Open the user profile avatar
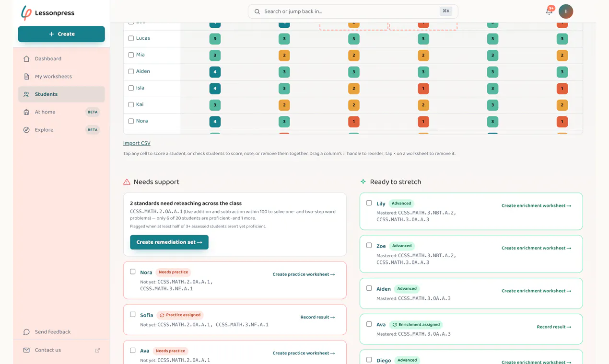609x364 pixels. 566,11
